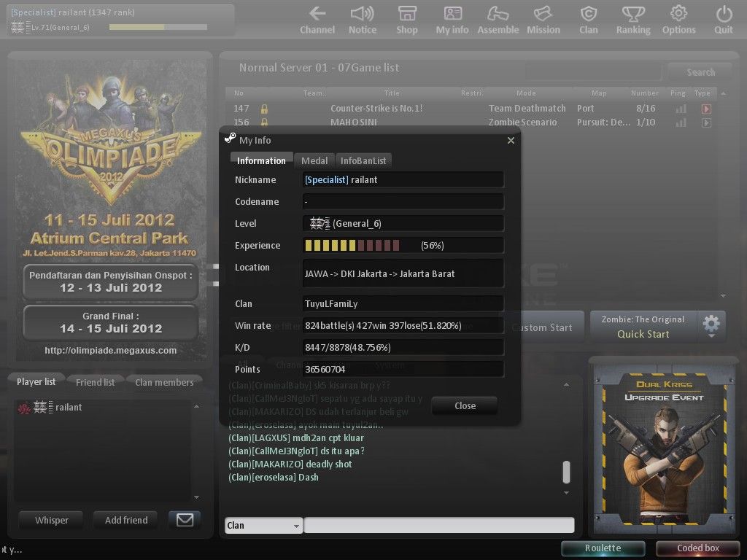This screenshot has height=560, width=747.
Task: Sort game list by Map column header
Action: pos(599,93)
